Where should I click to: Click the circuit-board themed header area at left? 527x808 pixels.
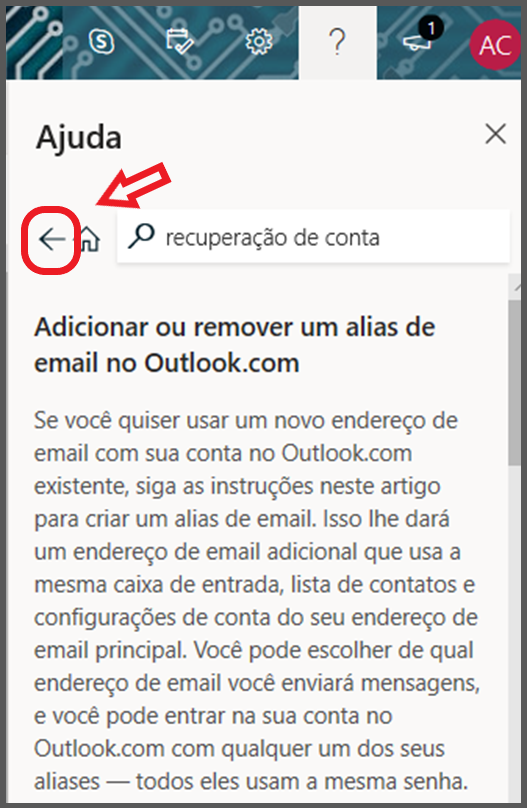34,43
